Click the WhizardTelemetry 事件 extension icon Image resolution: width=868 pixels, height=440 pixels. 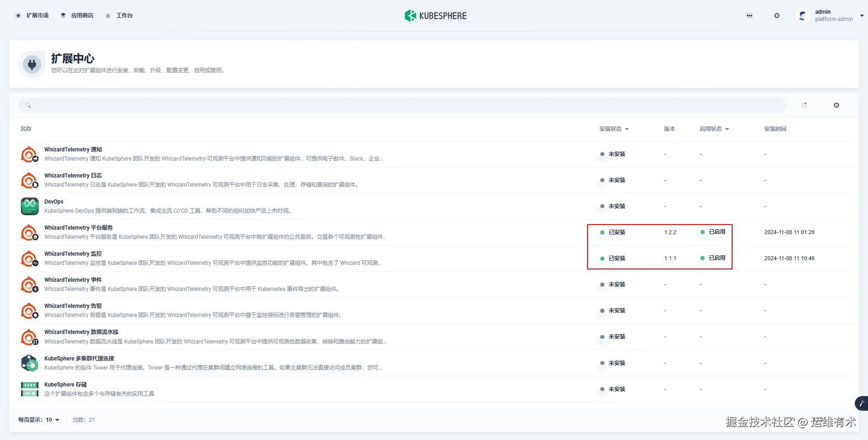tap(30, 284)
